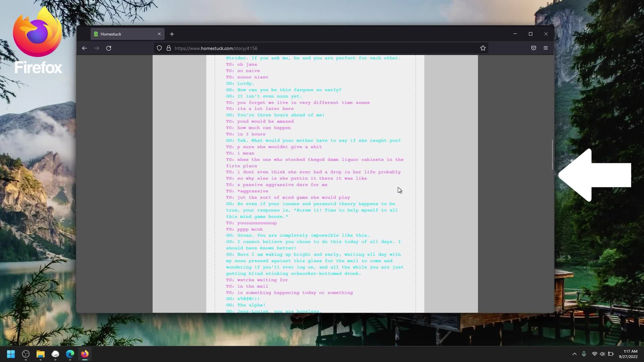Click the line "GG: Lordy."
Viewport: 644px width, 362px height.
(x=240, y=83)
